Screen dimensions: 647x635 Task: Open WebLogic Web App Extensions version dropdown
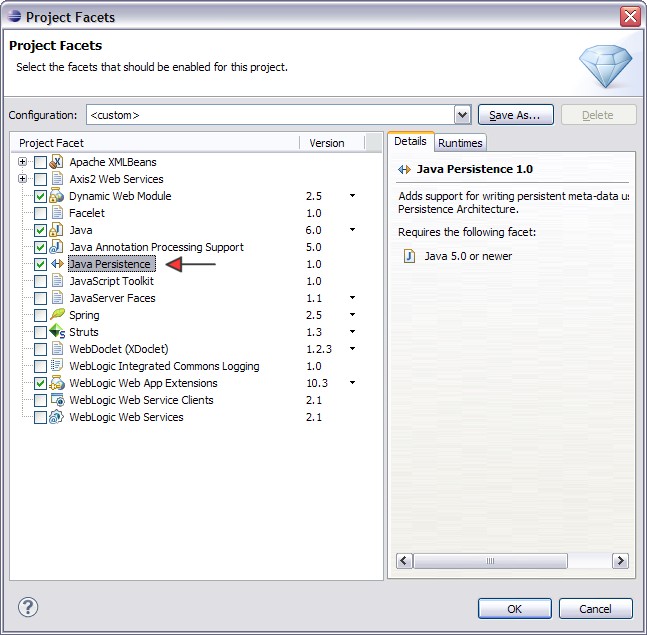352,382
